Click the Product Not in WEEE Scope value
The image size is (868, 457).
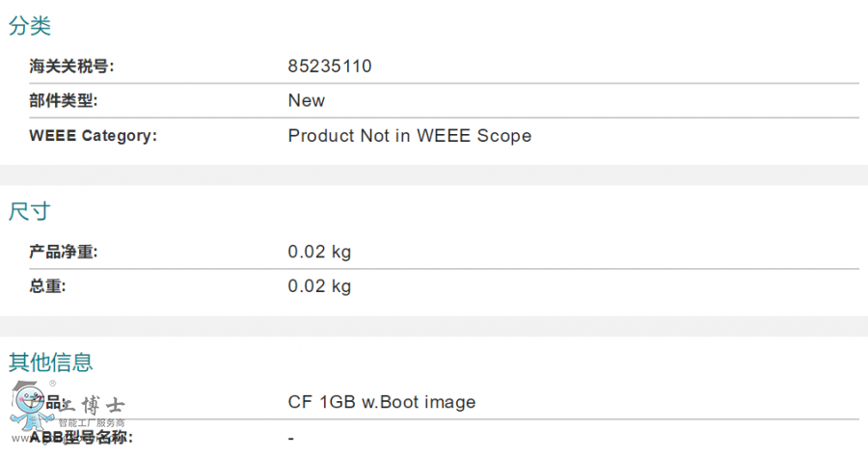tap(410, 136)
